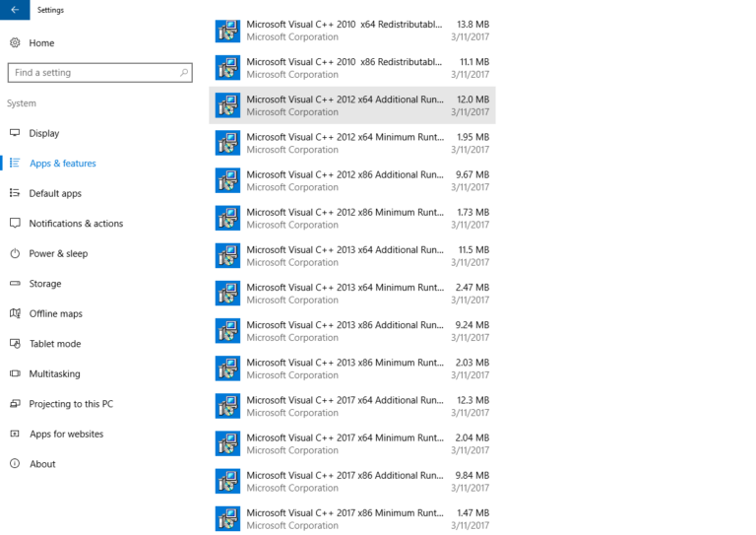Click the Projecting to this PC icon

(15, 403)
